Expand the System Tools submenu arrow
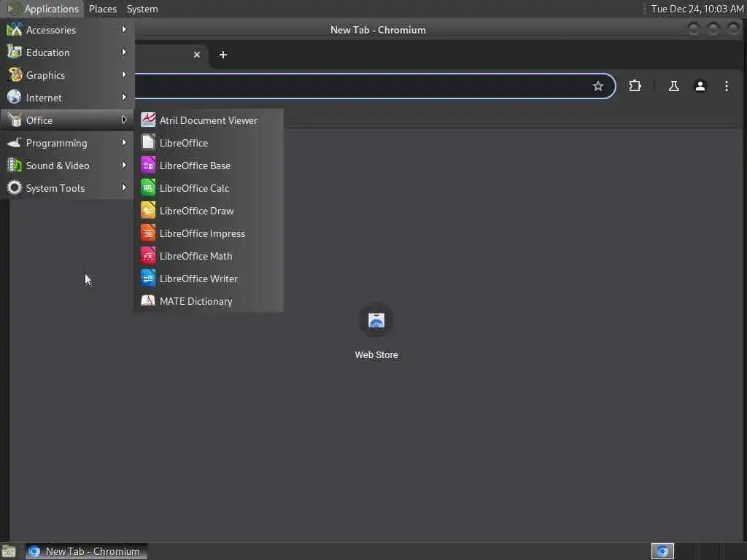 tap(124, 187)
